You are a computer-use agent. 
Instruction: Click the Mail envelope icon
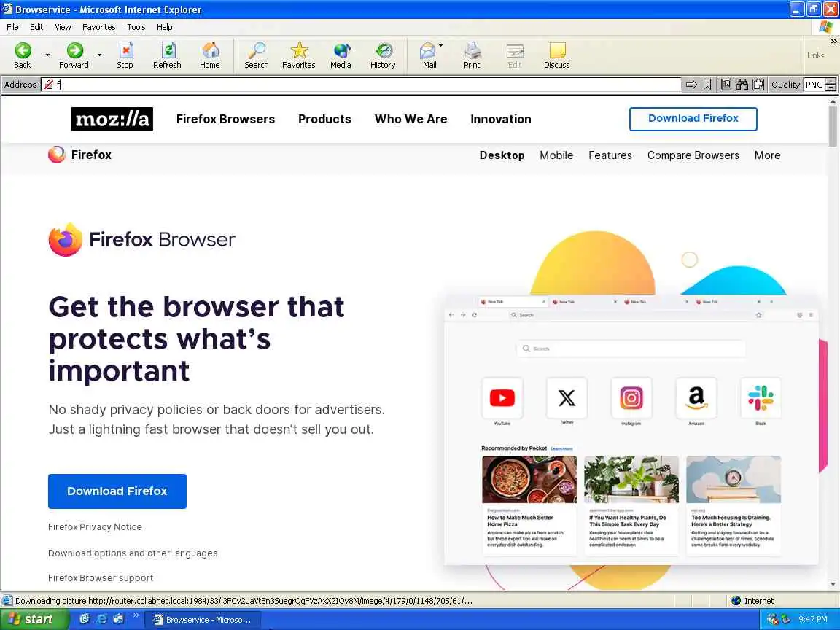427,51
